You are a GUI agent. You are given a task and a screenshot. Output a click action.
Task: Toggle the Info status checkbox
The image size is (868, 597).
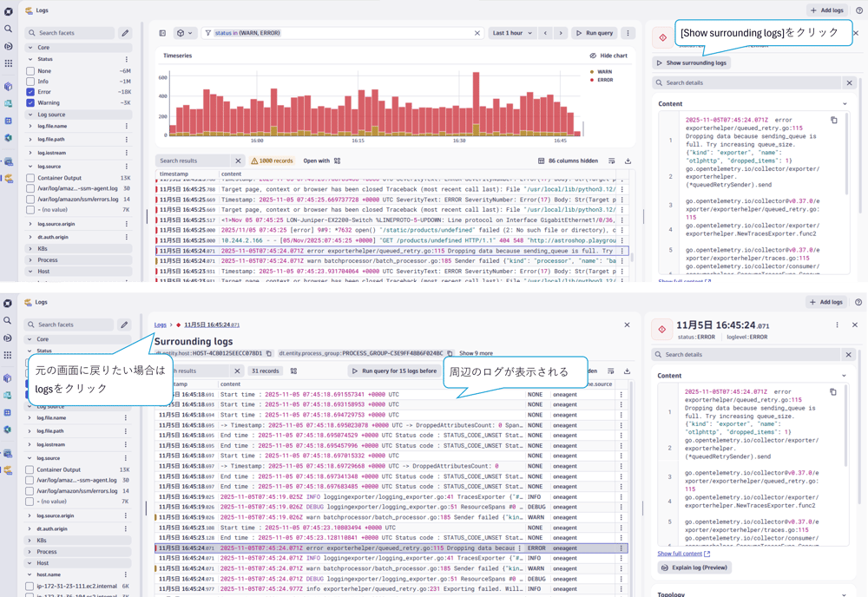[30, 81]
